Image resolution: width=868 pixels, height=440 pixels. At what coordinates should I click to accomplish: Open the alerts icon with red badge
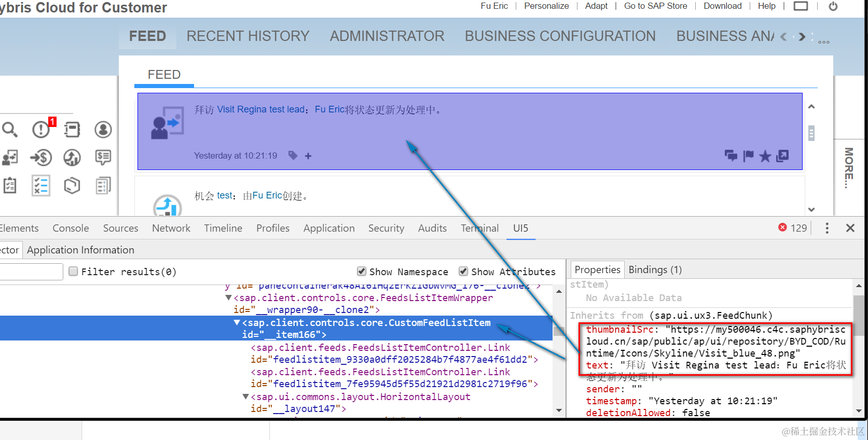point(42,129)
